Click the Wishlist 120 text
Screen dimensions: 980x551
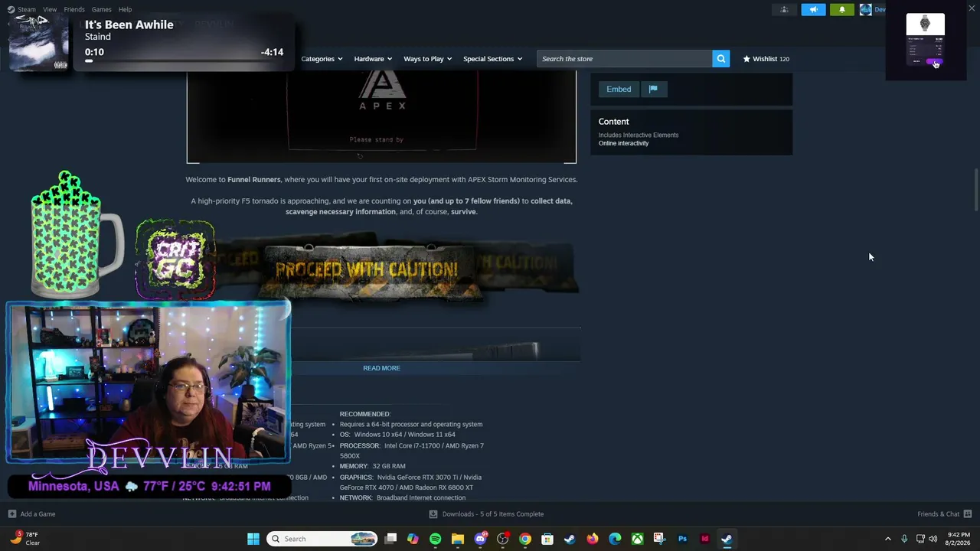[771, 59]
